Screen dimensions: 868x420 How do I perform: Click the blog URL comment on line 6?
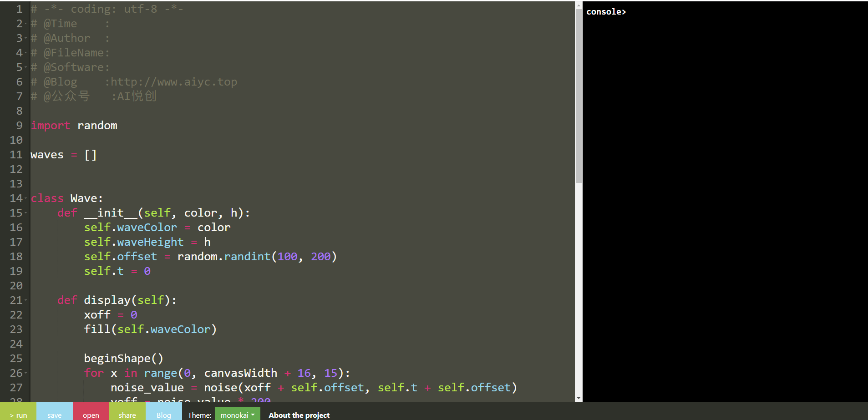point(174,82)
